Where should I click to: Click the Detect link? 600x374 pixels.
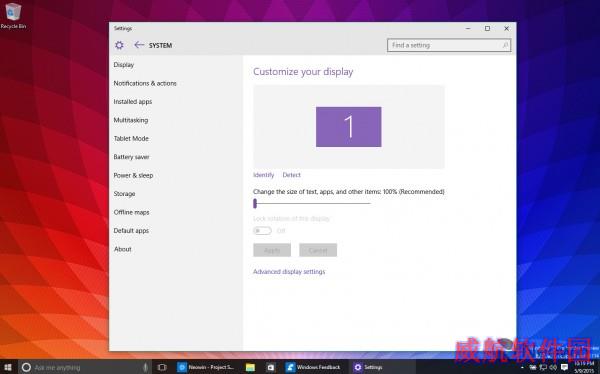click(x=292, y=175)
